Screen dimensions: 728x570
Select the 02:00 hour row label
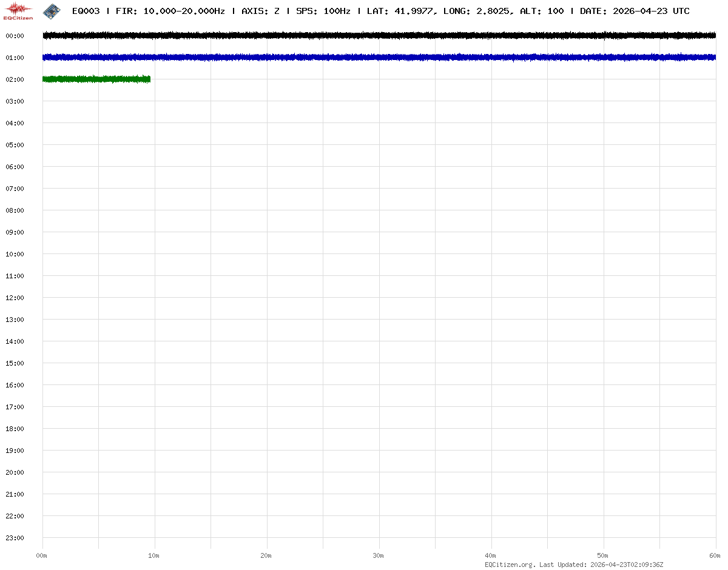pyautogui.click(x=15, y=79)
